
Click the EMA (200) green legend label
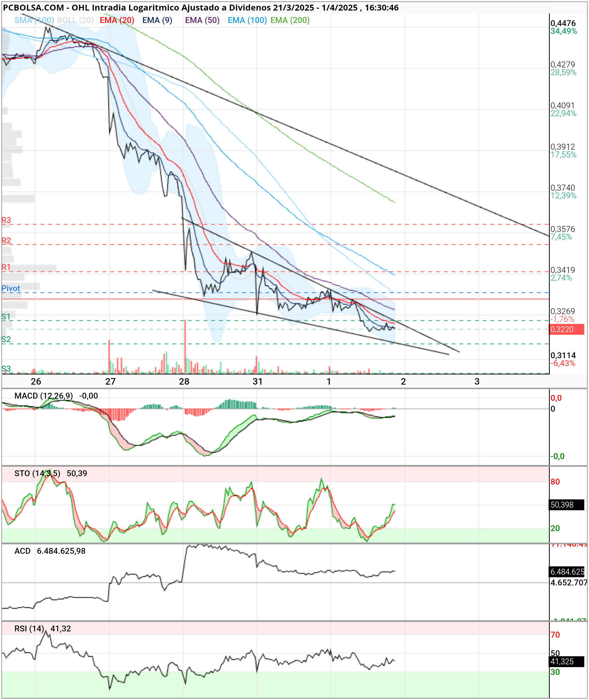(x=290, y=20)
